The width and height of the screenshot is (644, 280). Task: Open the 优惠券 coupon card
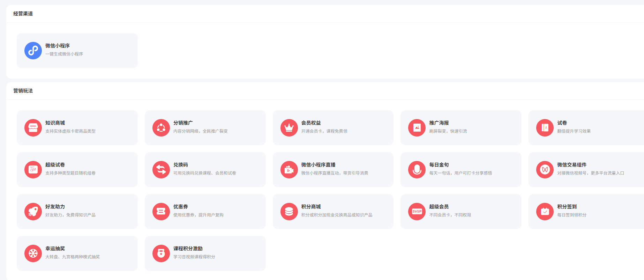click(x=205, y=212)
